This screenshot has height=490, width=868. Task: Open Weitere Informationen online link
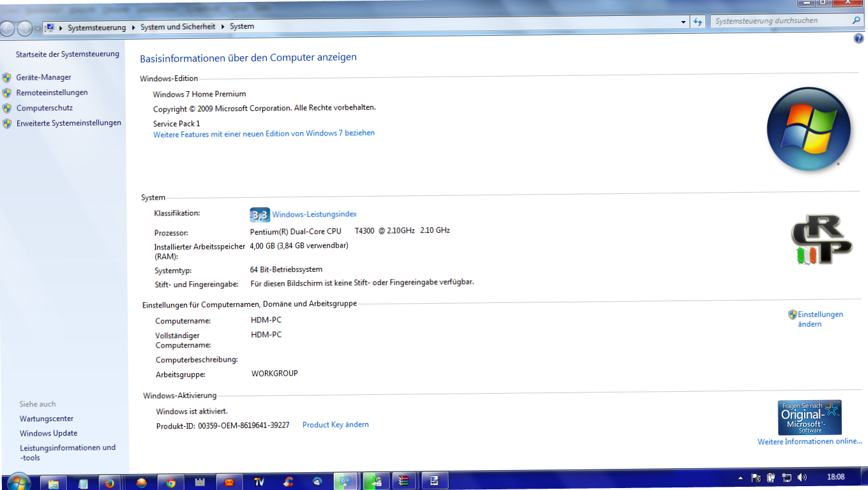click(x=810, y=442)
